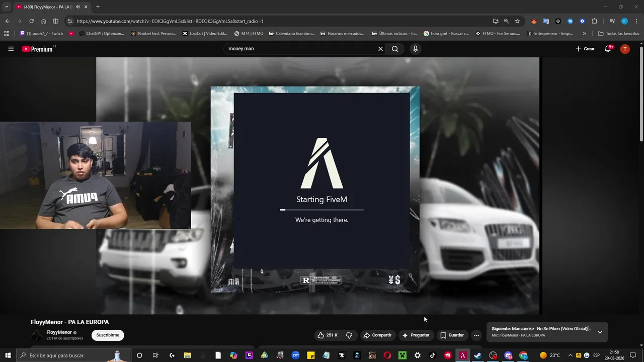The height and width of the screenshot is (362, 644).
Task: Click the page scrollbar up arrow
Action: point(641,44)
